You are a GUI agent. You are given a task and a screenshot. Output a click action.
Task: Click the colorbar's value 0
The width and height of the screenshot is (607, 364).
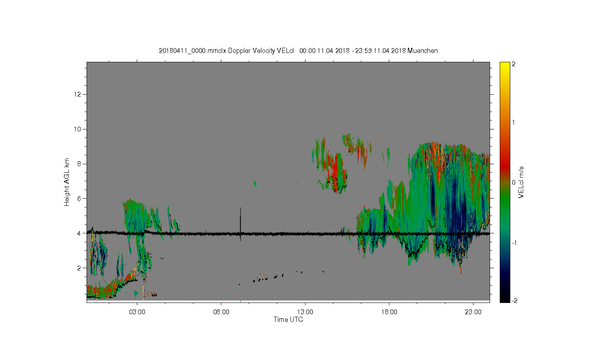[514, 182]
